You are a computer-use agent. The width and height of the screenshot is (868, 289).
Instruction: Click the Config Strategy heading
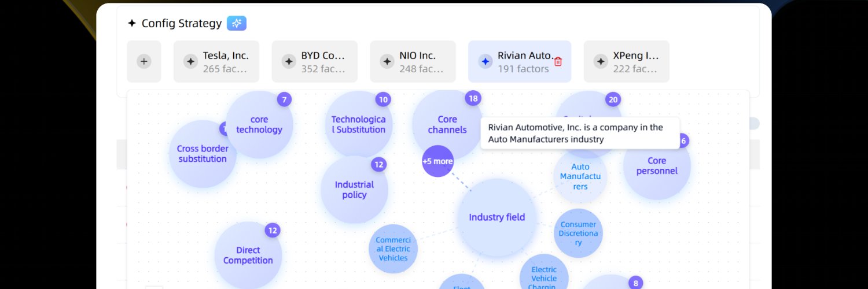[181, 23]
